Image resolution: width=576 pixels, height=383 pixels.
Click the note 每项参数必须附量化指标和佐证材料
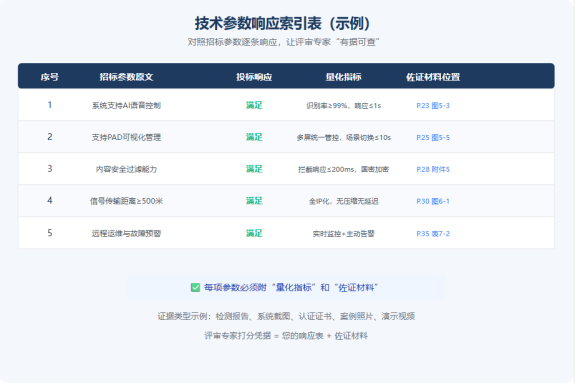coord(291,288)
